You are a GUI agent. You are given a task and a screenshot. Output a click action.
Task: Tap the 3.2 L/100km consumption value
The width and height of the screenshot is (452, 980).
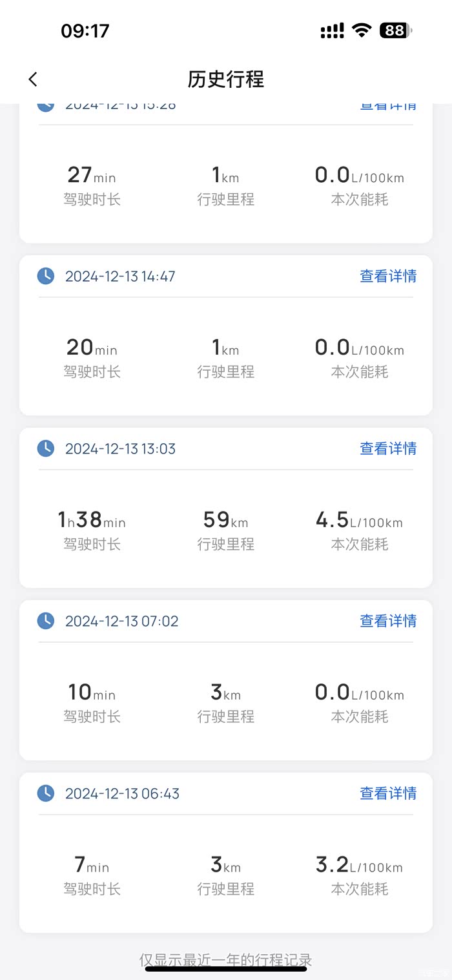click(x=359, y=865)
